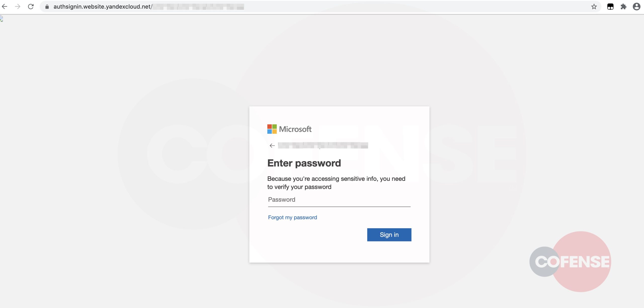
Task: Click the browser forward arrow
Action: [x=18, y=7]
